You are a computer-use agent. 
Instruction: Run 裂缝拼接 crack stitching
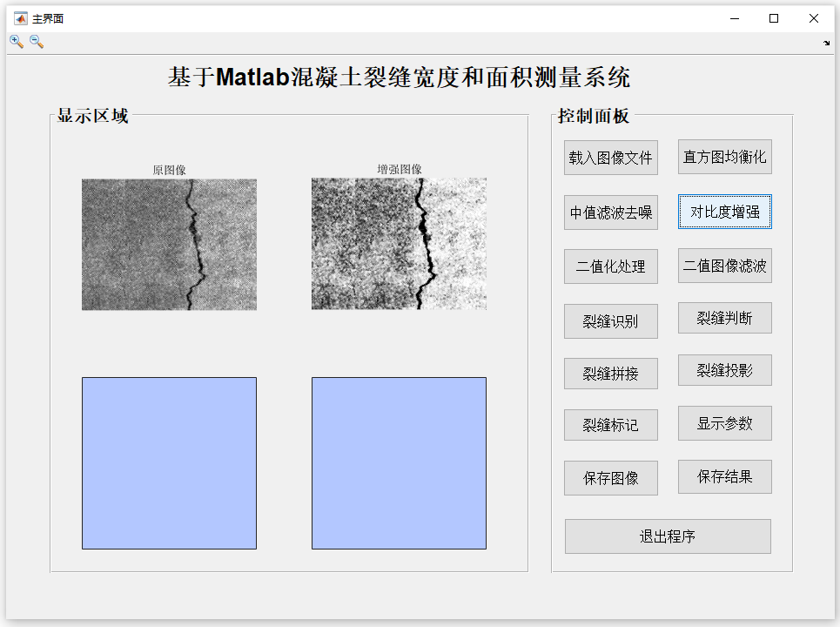point(611,374)
